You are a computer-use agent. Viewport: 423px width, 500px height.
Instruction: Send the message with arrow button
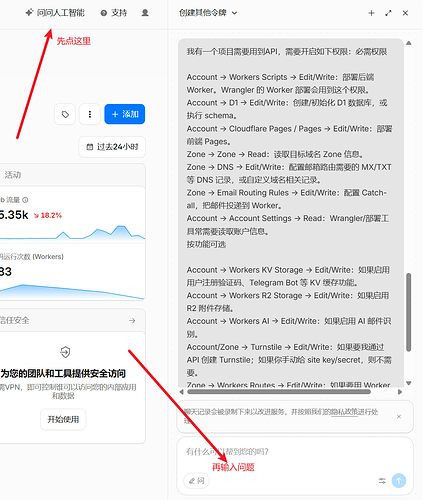pyautogui.click(x=399, y=481)
